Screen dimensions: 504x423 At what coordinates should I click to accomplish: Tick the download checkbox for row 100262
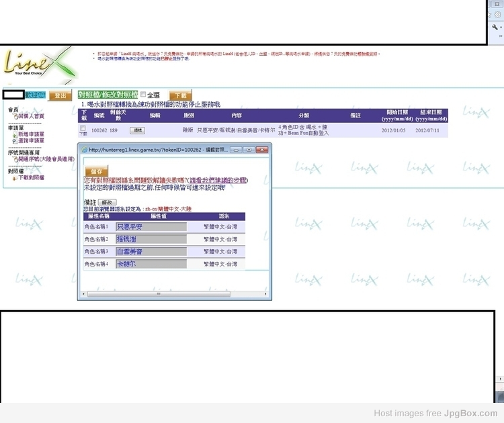(83, 128)
